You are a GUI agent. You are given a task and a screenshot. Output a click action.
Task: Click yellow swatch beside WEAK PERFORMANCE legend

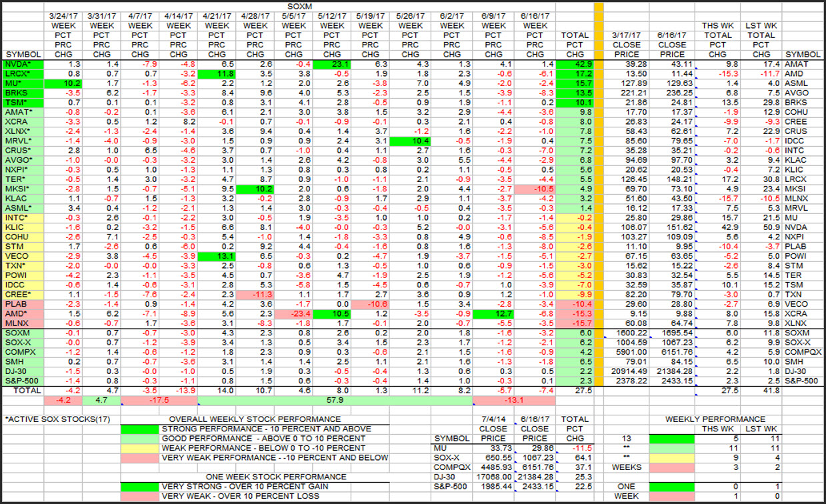click(x=140, y=448)
